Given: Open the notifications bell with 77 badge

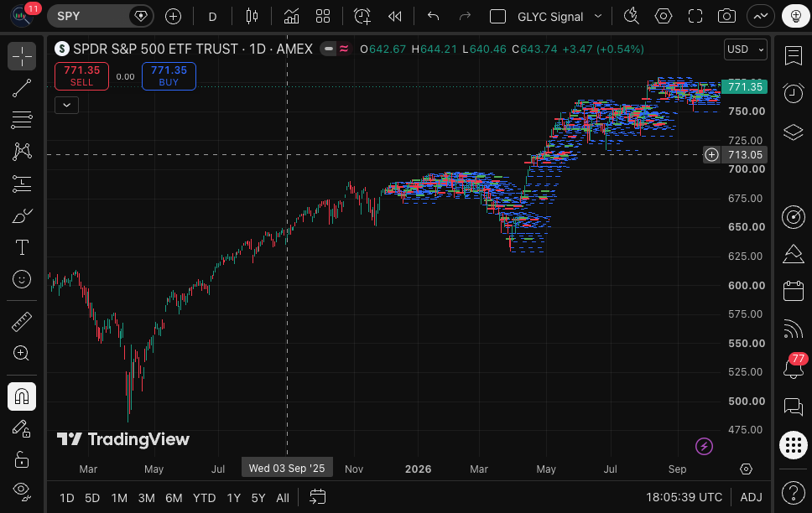Looking at the screenshot, I should (794, 368).
